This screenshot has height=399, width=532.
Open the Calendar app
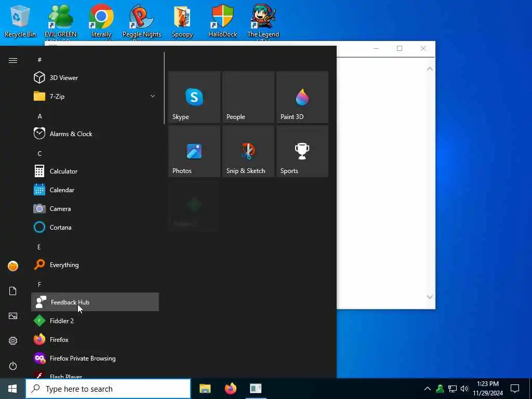[95, 190]
